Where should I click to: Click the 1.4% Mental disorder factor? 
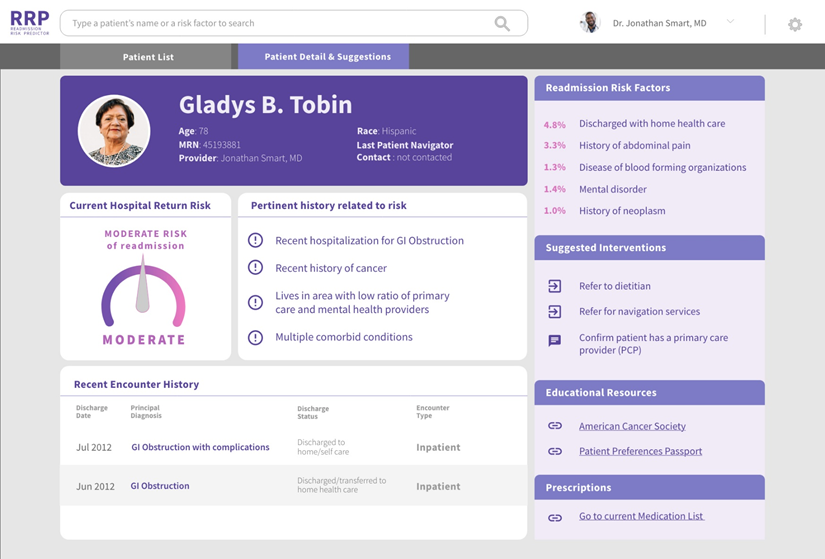595,189
